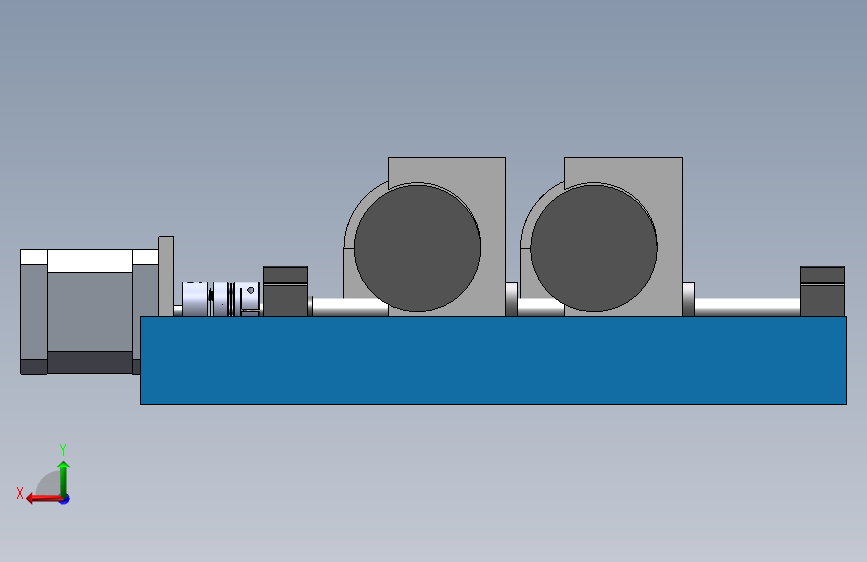
Task: Select the white shaft section before right bearing
Action: [747, 307]
